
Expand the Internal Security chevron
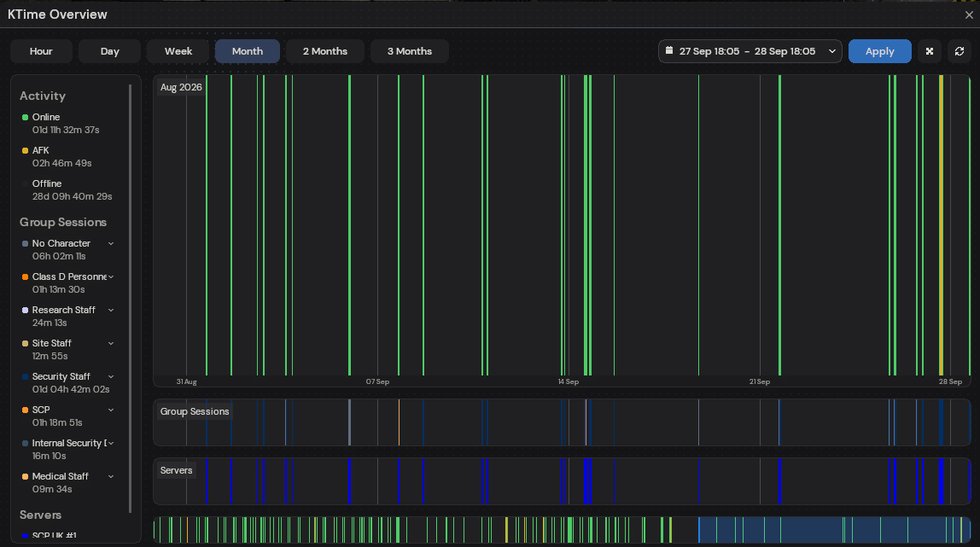tap(111, 443)
